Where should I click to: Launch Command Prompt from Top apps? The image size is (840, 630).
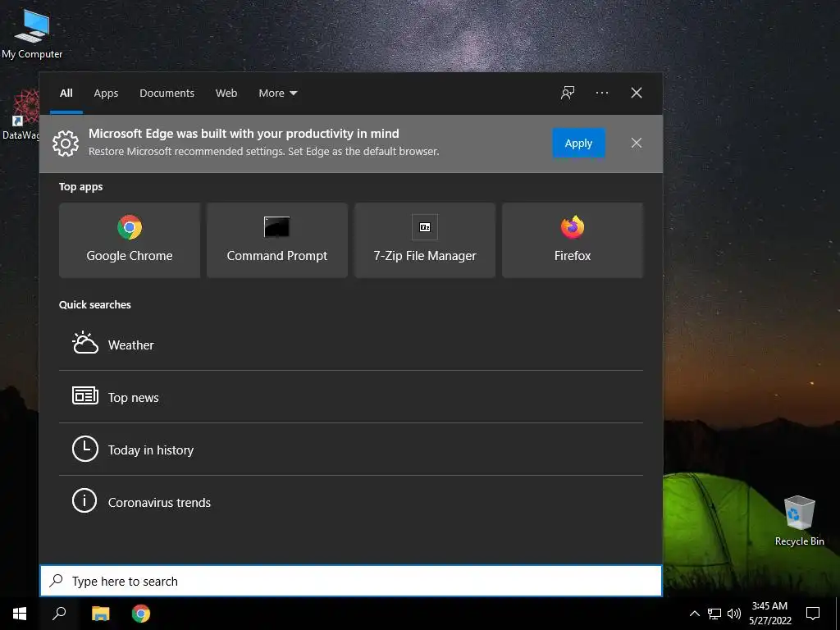pos(277,240)
